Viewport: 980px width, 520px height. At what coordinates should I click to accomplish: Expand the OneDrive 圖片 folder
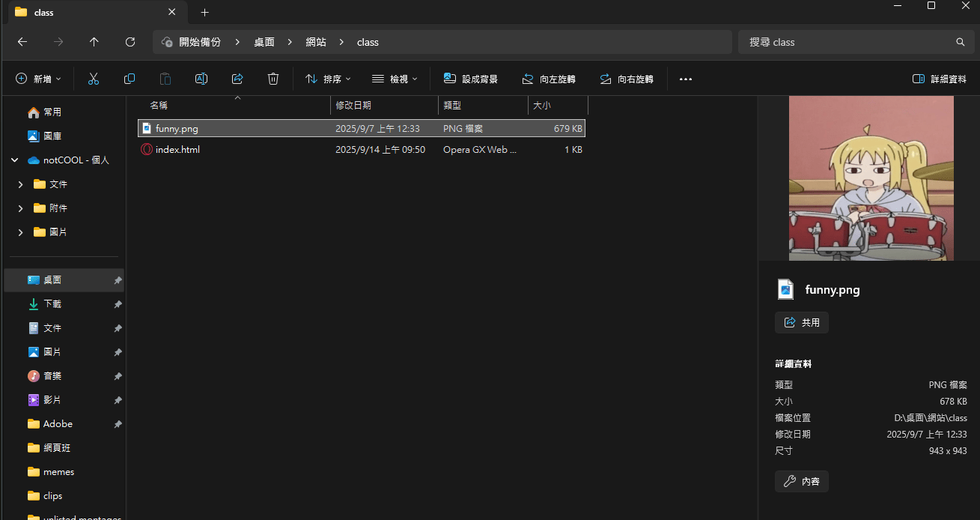[20, 232]
